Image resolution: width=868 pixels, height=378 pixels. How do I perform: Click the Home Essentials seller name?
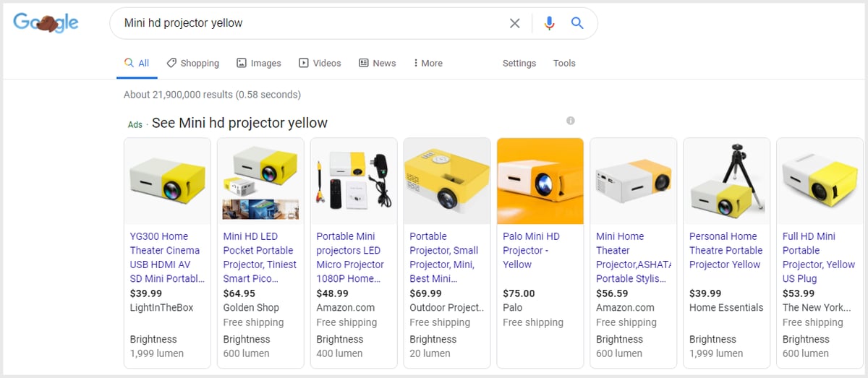tap(726, 307)
